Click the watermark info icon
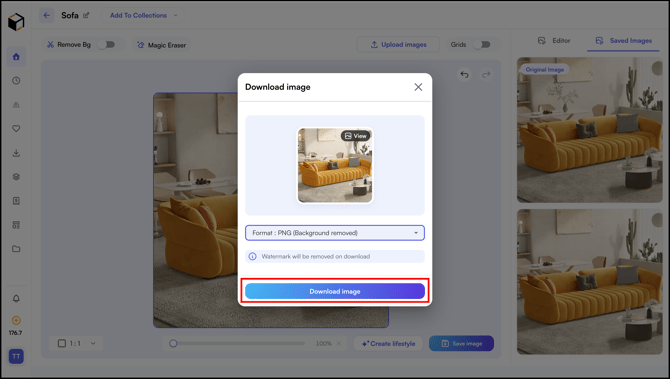 click(253, 256)
